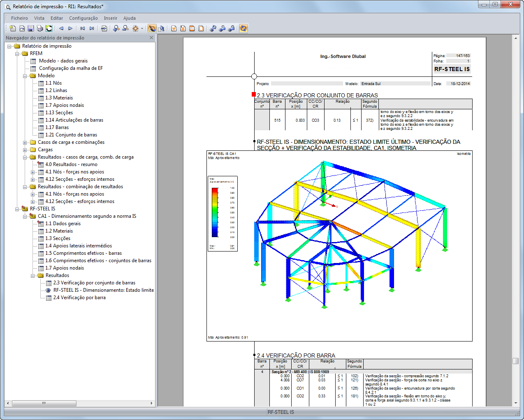Viewport: 524px width, 420px height.
Task: Open the Ajuda menu
Action: (130, 18)
